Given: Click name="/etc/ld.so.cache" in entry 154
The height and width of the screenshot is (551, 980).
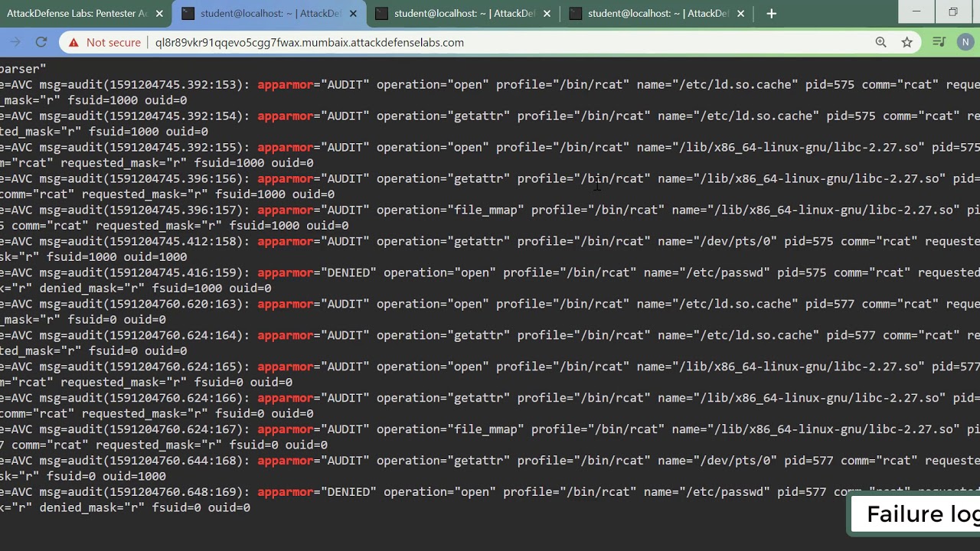Looking at the screenshot, I should pyautogui.click(x=738, y=116).
